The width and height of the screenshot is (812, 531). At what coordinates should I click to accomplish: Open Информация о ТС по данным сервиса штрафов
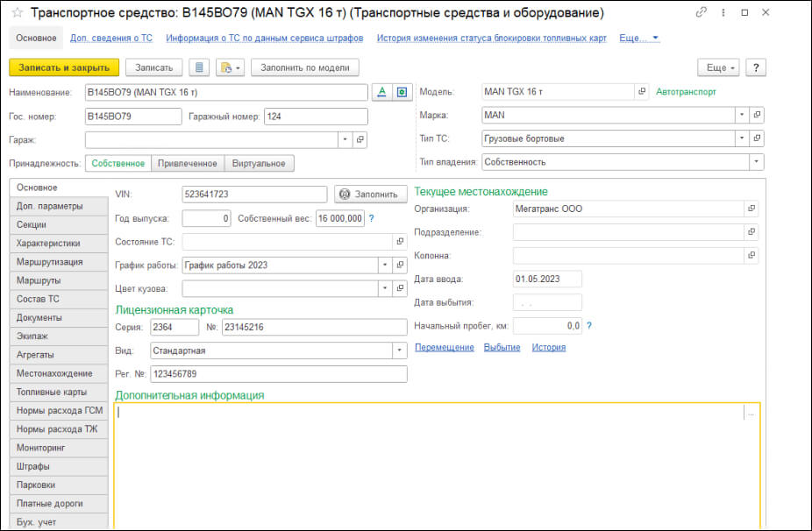(265, 38)
